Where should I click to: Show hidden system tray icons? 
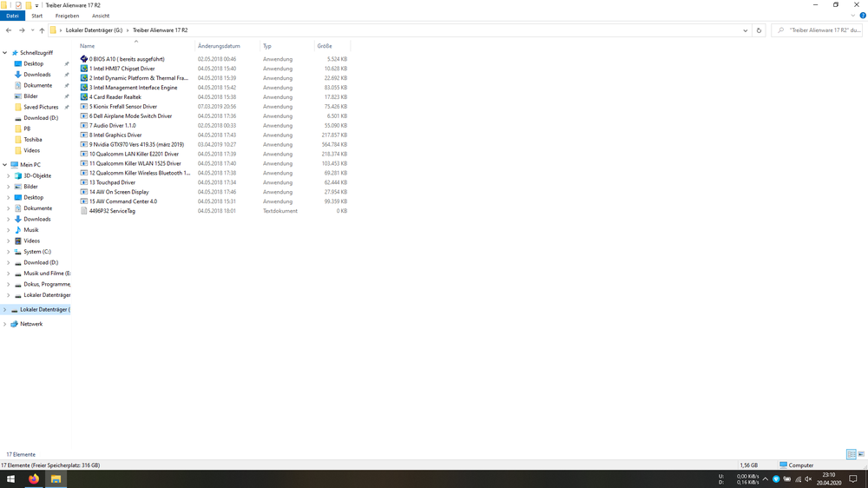point(765,479)
